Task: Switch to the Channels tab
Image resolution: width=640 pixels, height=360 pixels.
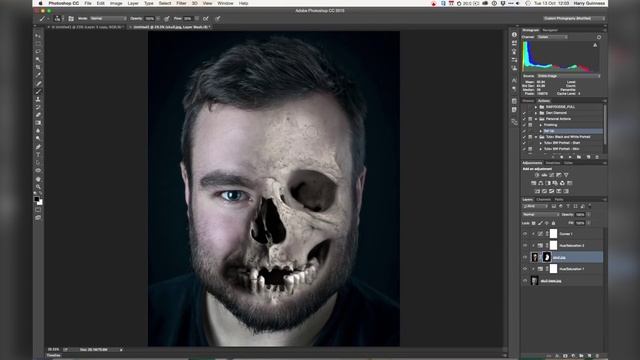Action: coord(543,200)
